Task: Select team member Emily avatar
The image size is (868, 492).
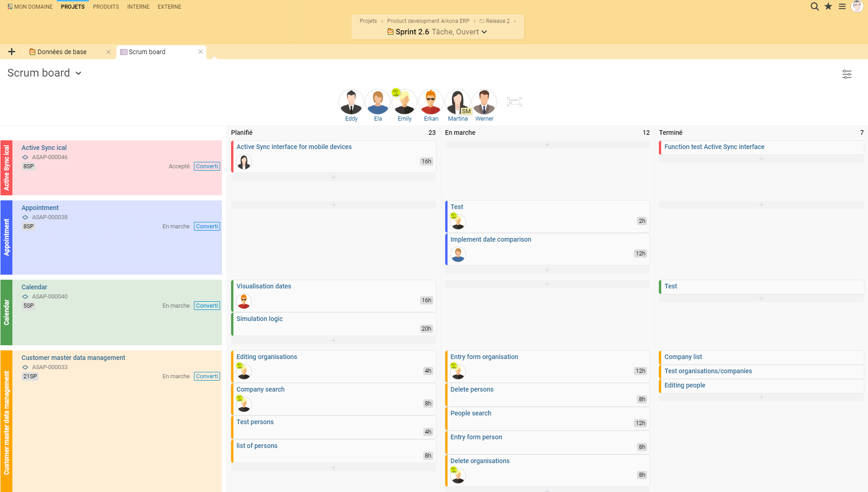Action: [404, 102]
